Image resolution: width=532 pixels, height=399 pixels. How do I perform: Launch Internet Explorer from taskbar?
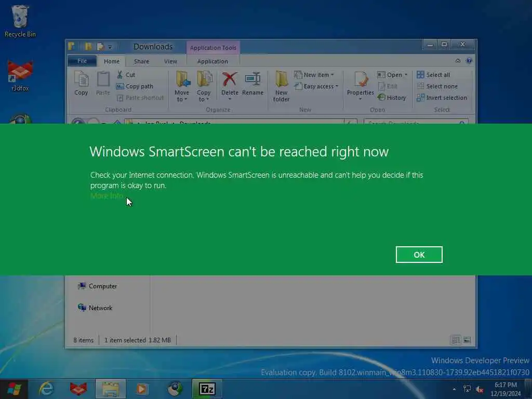pyautogui.click(x=46, y=389)
